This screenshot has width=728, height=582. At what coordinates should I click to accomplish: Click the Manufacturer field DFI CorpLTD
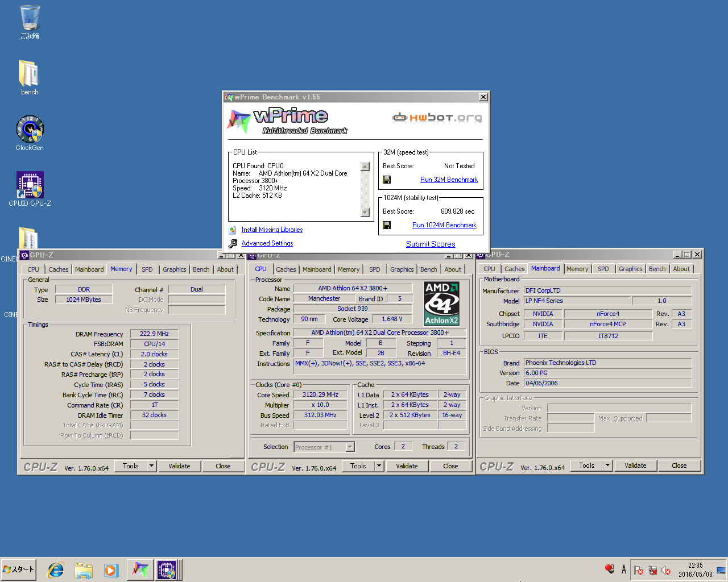point(608,290)
